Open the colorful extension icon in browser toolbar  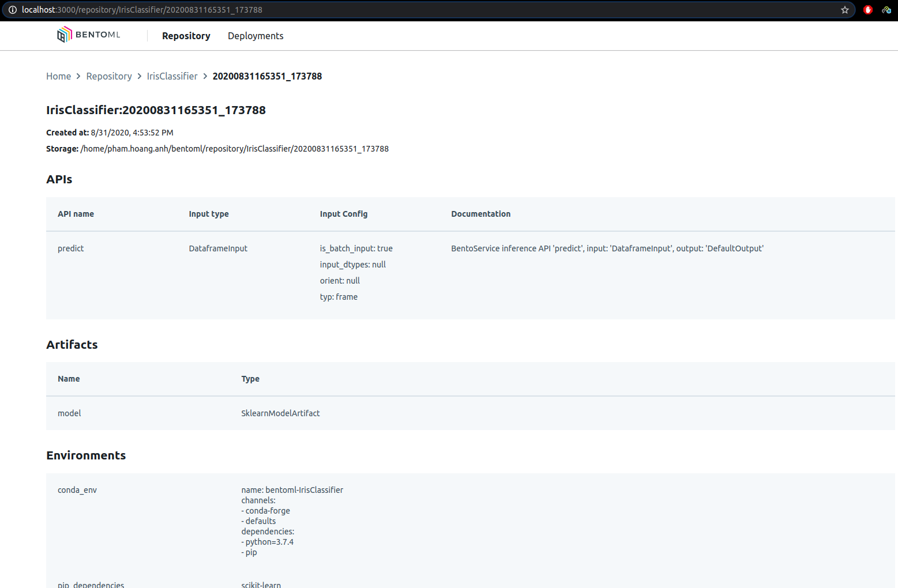pos(886,10)
